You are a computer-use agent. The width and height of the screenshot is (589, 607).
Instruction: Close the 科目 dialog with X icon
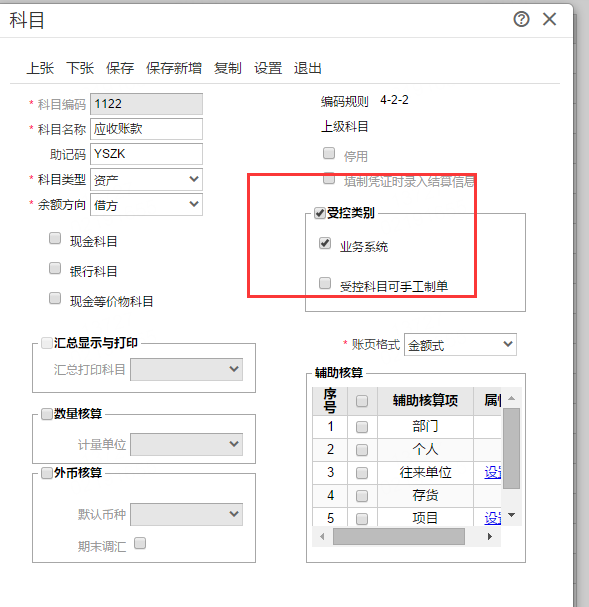550,19
